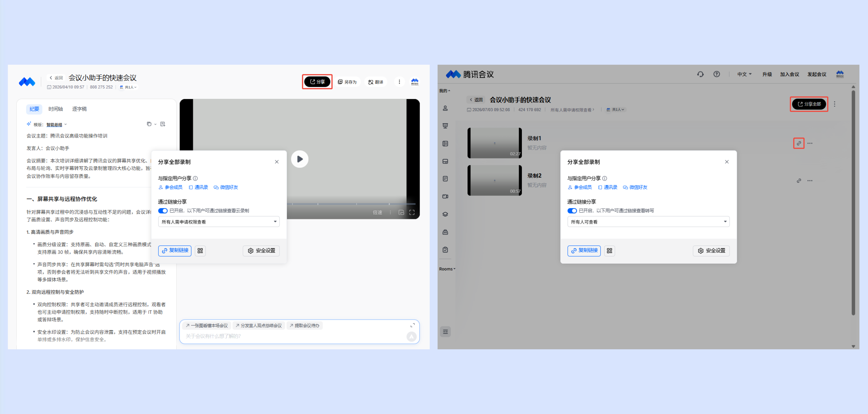Expand the 智能总结 template dropdown
Image resolution: width=868 pixels, height=414 pixels.
coord(56,125)
